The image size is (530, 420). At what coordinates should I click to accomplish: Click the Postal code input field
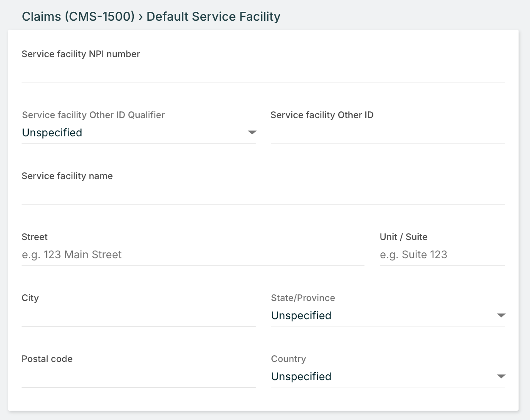click(x=138, y=377)
